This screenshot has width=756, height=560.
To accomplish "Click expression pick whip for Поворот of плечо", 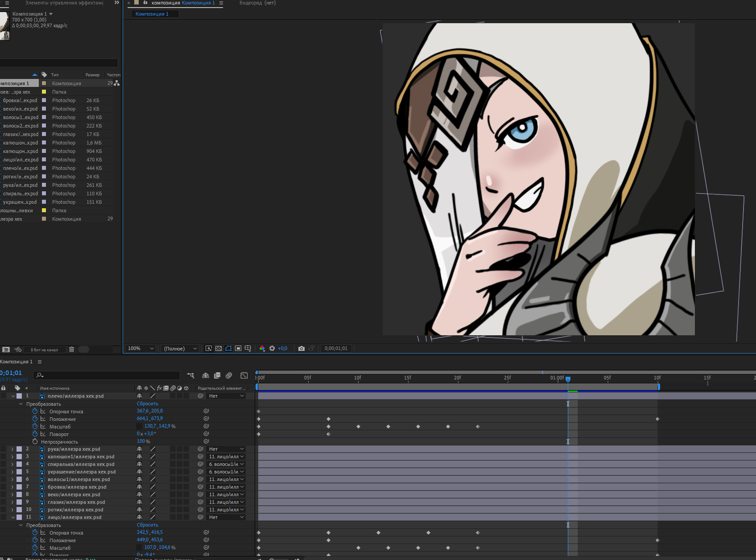I will (x=206, y=434).
